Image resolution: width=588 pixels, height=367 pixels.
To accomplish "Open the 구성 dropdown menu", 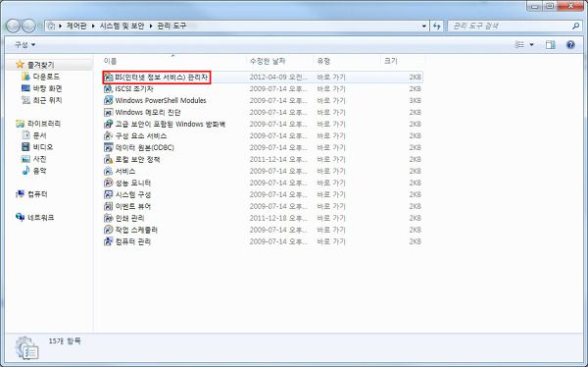I will tap(24, 45).
